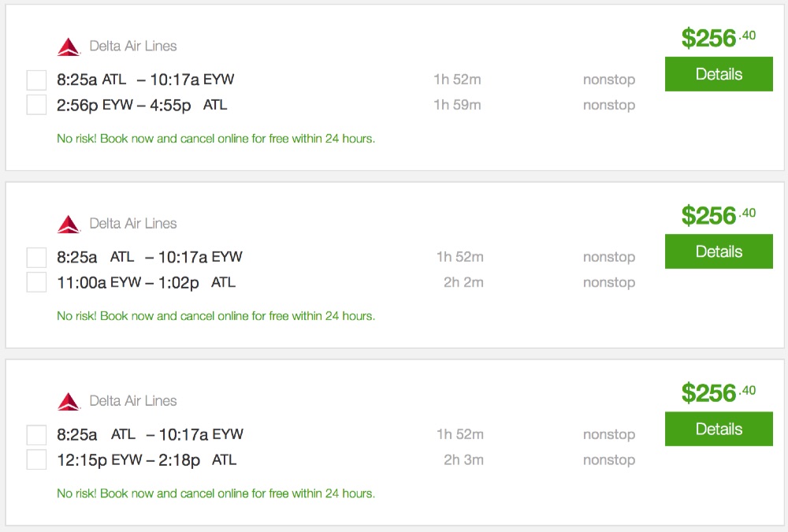The height and width of the screenshot is (532, 788).
Task: Click the free cancellation note in first result
Action: point(216,139)
